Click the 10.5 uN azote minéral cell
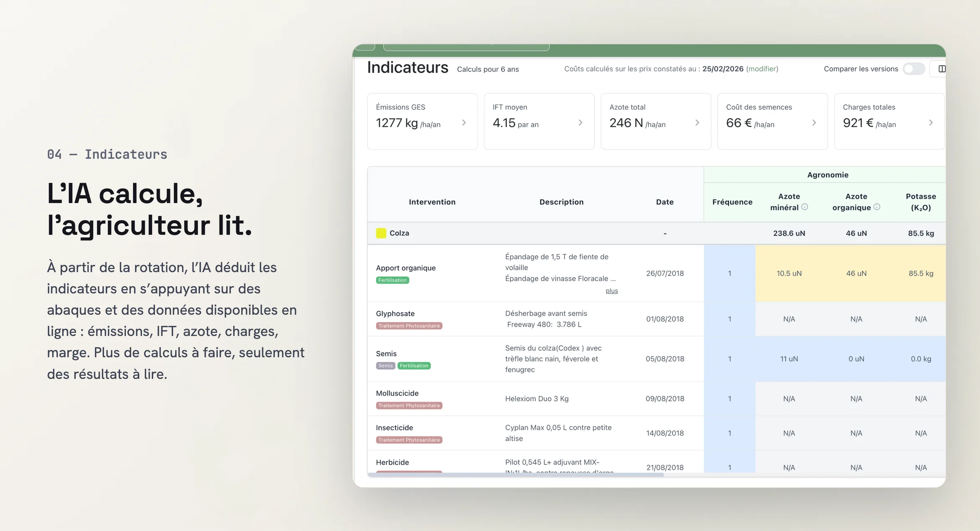 click(789, 273)
